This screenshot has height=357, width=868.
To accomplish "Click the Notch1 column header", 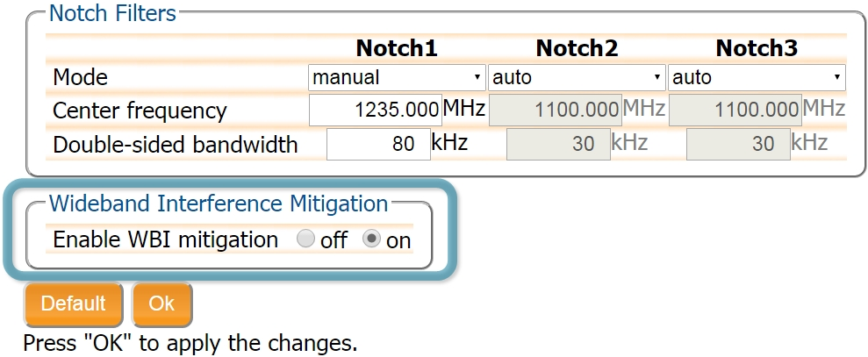I will point(397,49).
